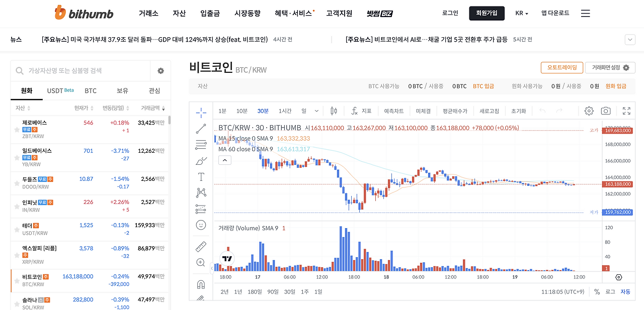The image size is (644, 310).
Task: Select the ruler measure tool
Action: click(201, 246)
